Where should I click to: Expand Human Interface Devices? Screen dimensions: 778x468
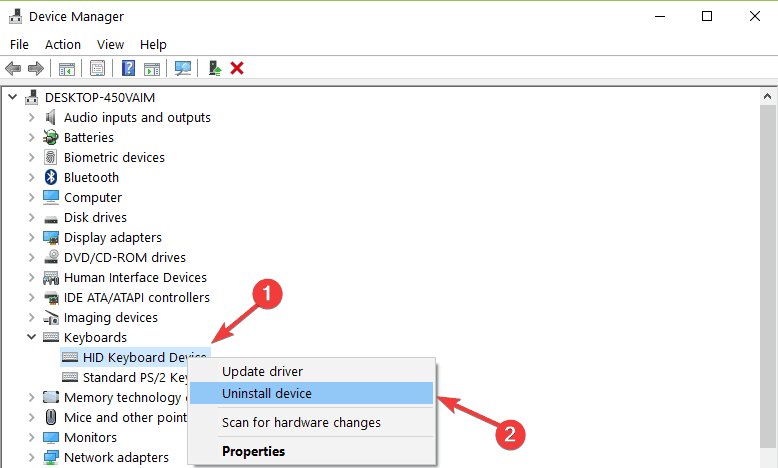coord(31,277)
